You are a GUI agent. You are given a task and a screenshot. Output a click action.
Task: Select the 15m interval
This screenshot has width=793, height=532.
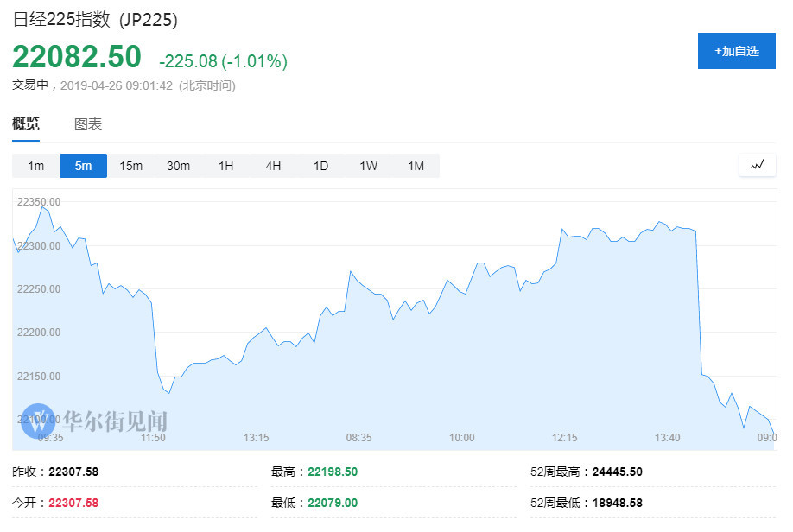coord(131,166)
